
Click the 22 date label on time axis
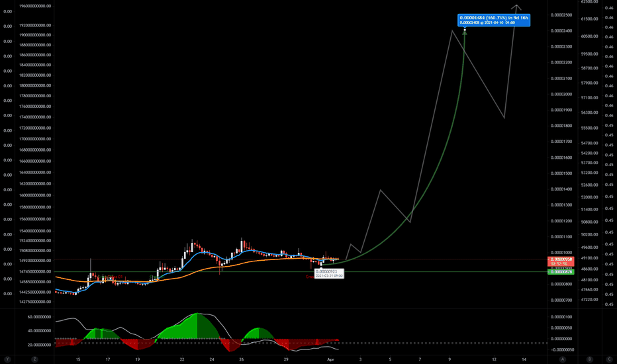point(182,359)
